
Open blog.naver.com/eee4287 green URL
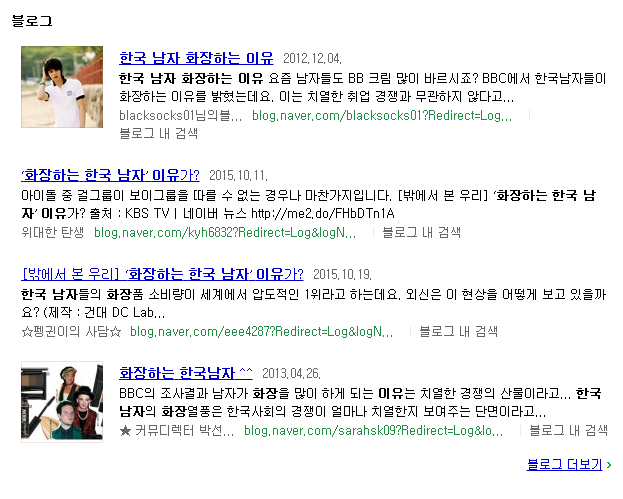[x=261, y=331]
